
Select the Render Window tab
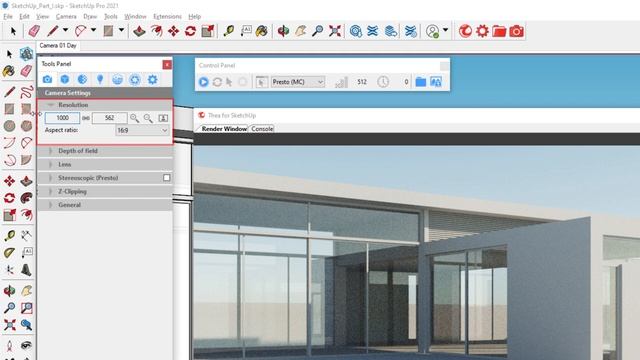click(224, 129)
